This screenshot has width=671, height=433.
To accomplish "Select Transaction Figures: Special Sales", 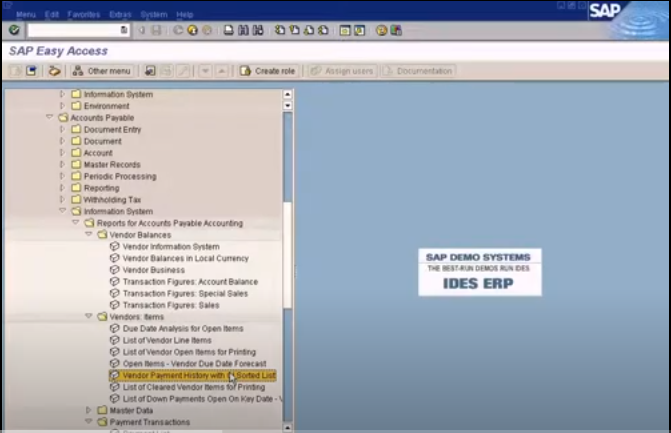I will coord(185,293).
